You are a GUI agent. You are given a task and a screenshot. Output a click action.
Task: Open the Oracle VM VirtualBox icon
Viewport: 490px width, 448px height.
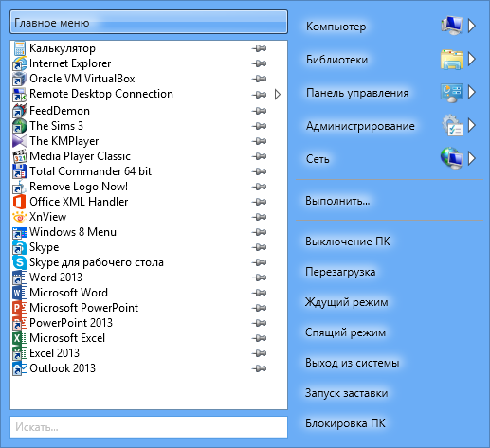click(x=20, y=79)
